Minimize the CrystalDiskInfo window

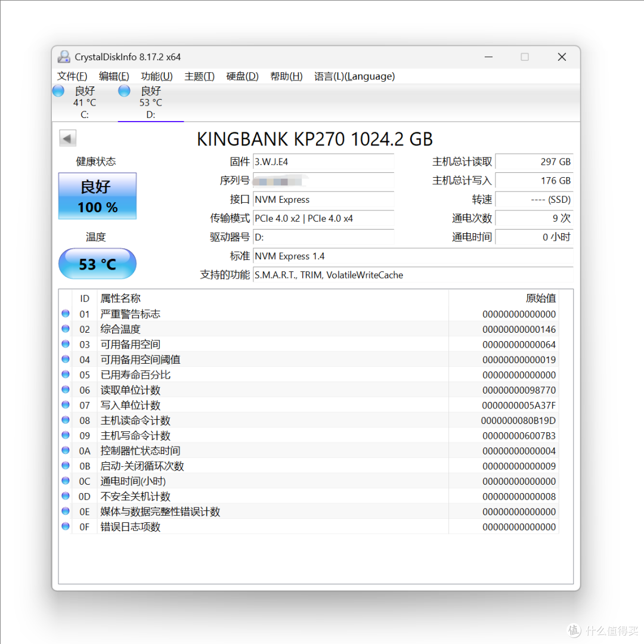coord(489,57)
